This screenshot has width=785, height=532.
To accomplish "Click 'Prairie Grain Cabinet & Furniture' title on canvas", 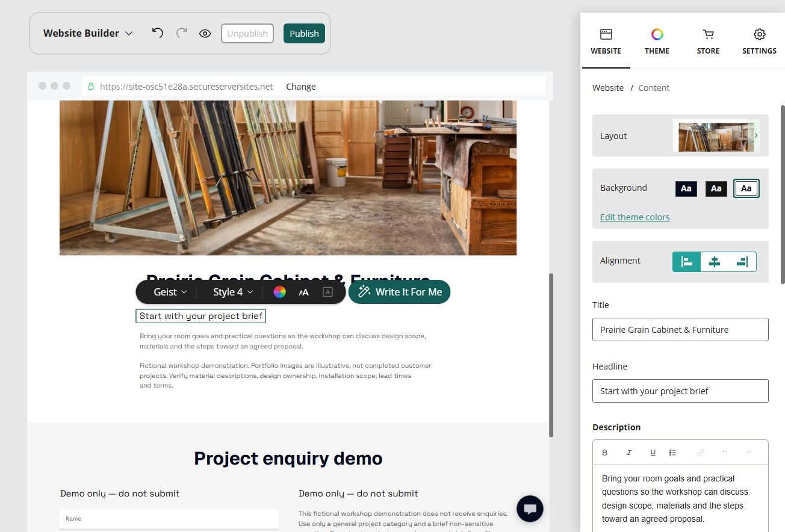I will pos(288,277).
